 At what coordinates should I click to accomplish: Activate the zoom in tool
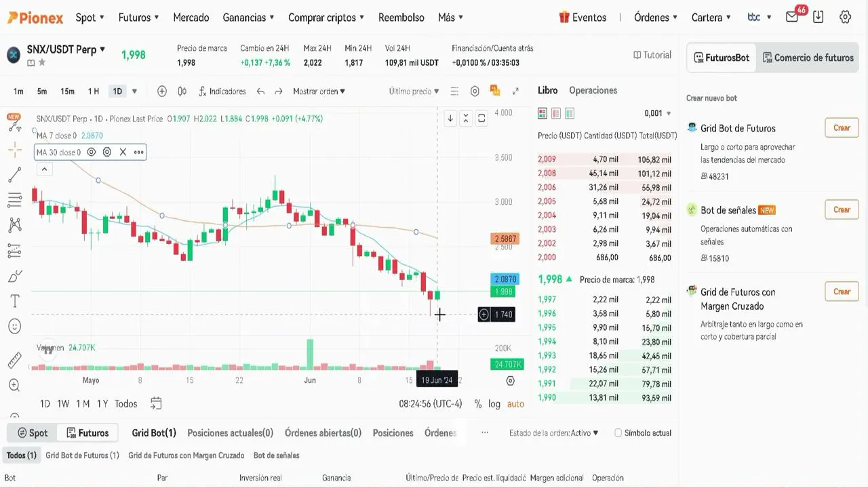pos(14,386)
